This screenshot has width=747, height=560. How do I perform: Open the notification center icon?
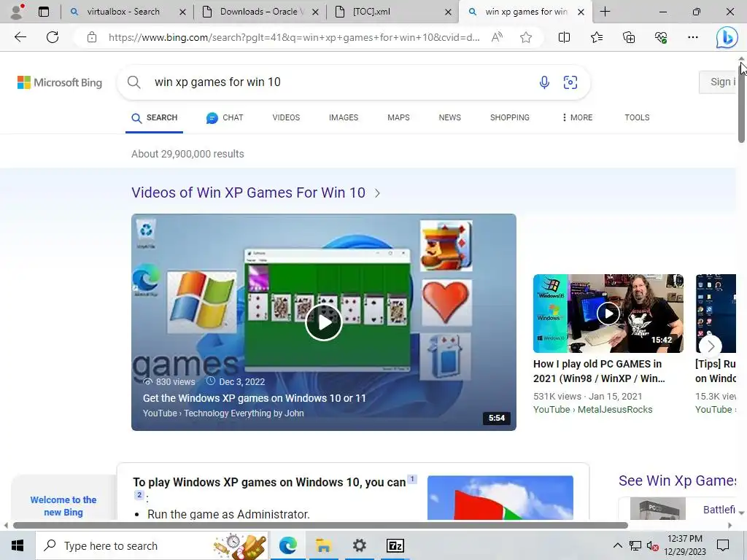(723, 545)
